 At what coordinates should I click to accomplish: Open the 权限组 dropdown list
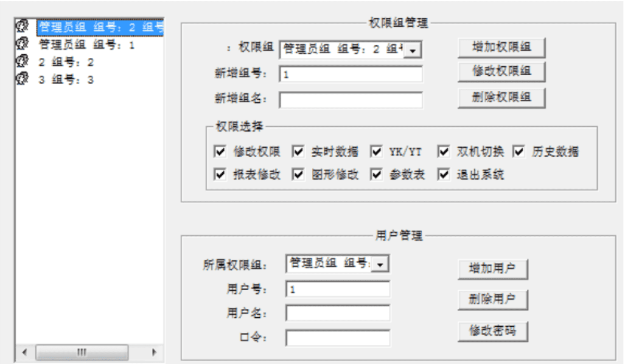click(412, 50)
